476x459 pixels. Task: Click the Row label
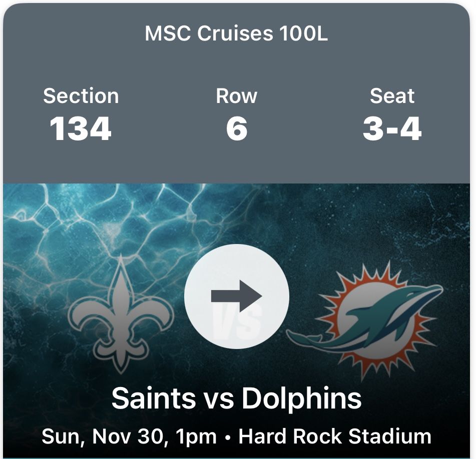coord(236,96)
